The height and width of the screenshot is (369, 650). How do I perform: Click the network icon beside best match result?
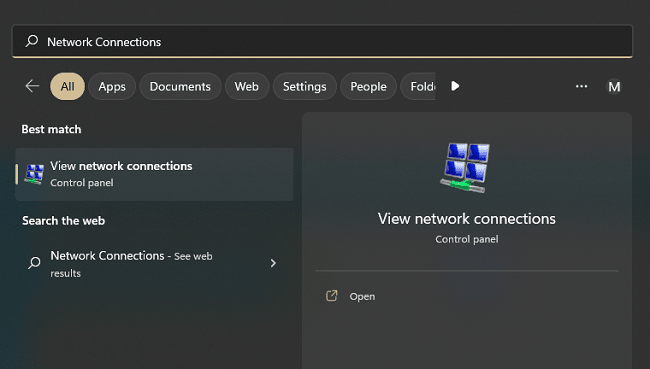coord(34,174)
